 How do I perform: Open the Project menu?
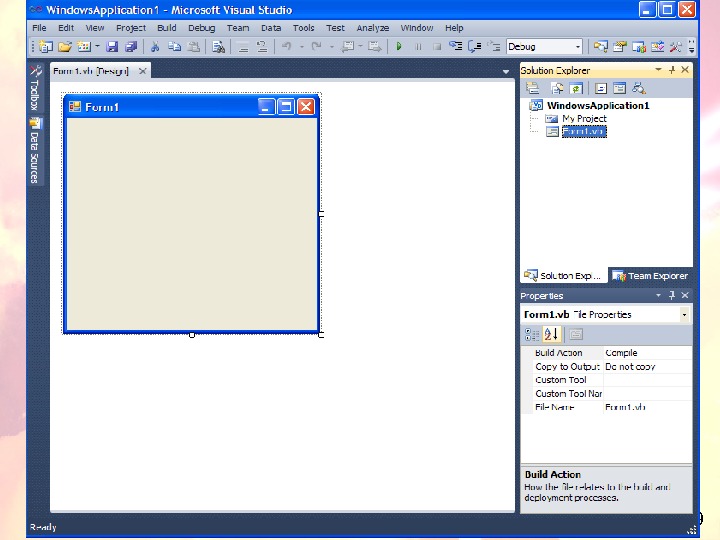(131, 28)
